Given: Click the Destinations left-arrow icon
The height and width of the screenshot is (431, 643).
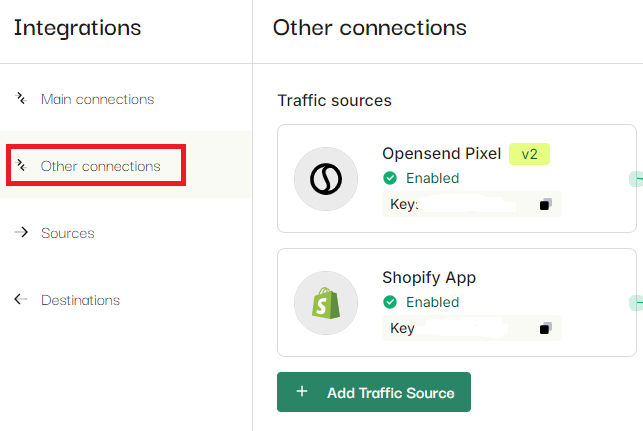Looking at the screenshot, I should click(x=21, y=299).
